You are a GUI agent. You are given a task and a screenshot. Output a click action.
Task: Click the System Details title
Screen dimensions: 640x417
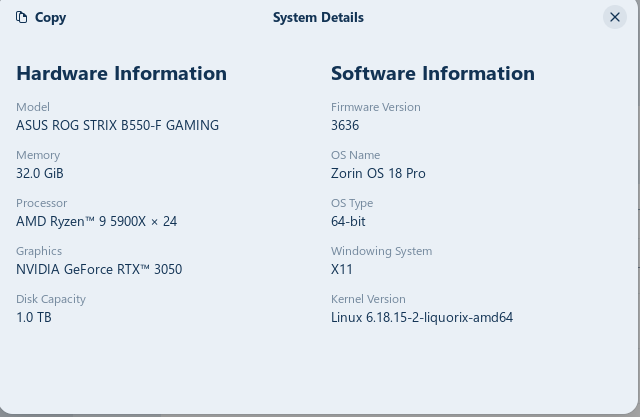click(318, 17)
